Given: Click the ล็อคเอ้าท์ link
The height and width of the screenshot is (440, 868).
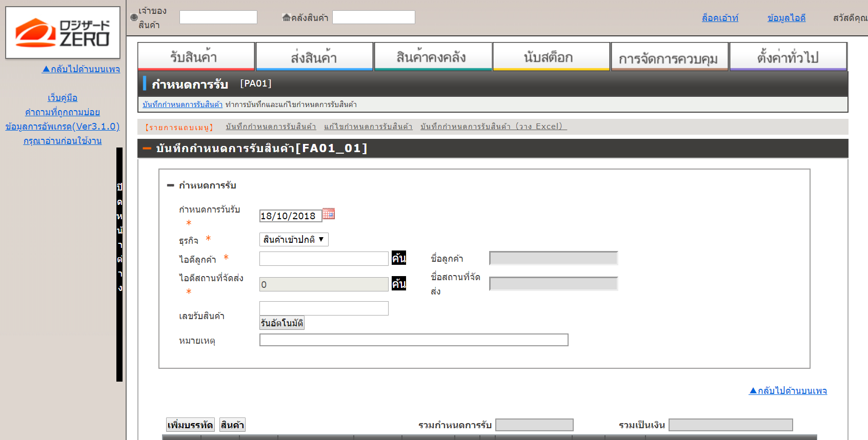Looking at the screenshot, I should 720,18.
